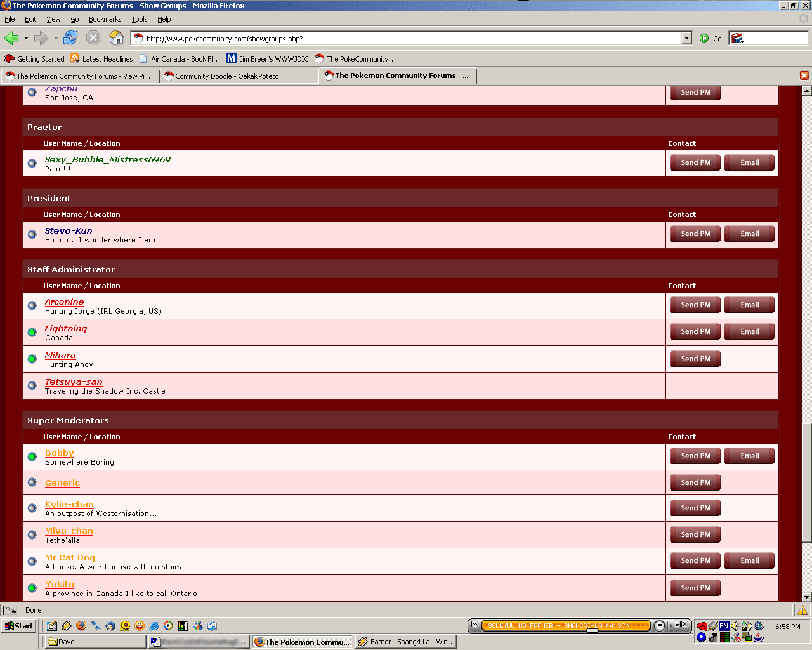Image resolution: width=812 pixels, height=650 pixels.
Task: Open the Back history dropdown arrow
Action: [26, 39]
